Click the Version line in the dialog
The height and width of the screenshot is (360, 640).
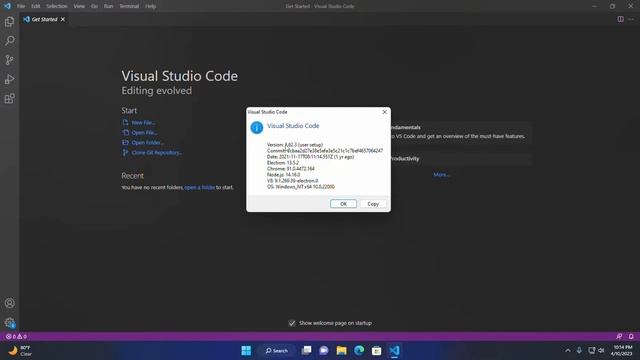(x=295, y=145)
